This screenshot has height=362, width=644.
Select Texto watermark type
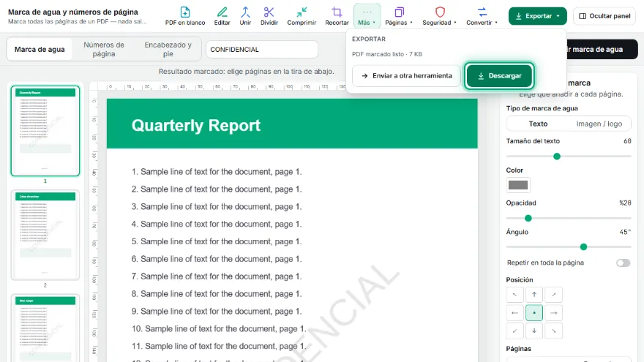[538, 124]
